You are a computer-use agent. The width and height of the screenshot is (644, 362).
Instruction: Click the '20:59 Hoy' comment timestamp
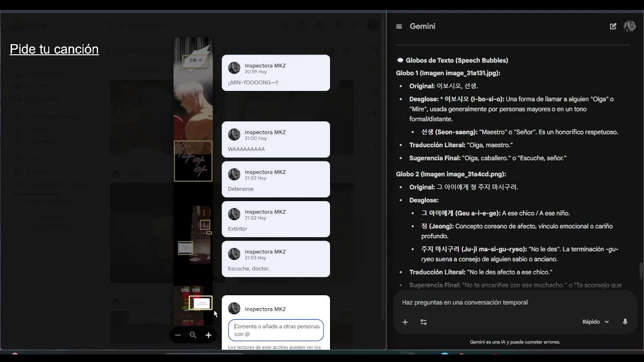256,72
